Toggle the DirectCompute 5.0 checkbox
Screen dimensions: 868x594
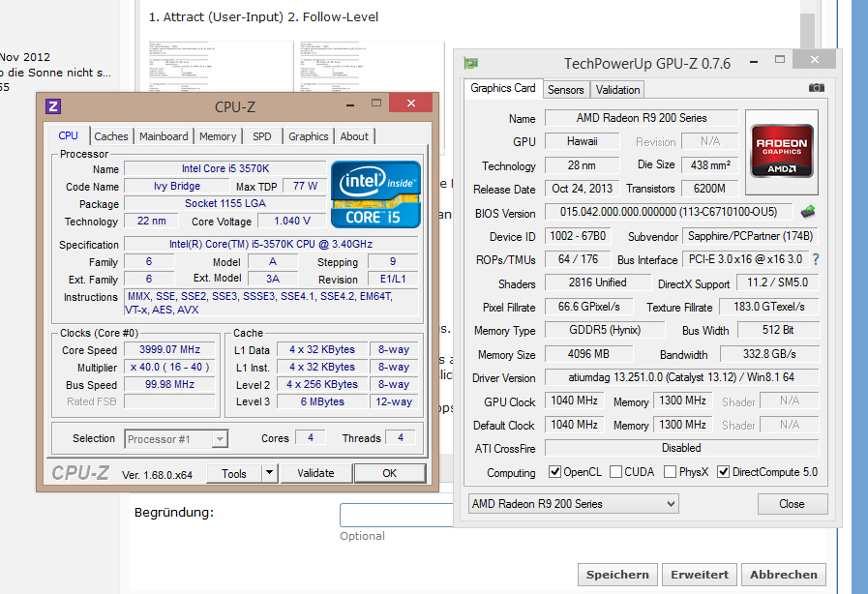coord(723,472)
